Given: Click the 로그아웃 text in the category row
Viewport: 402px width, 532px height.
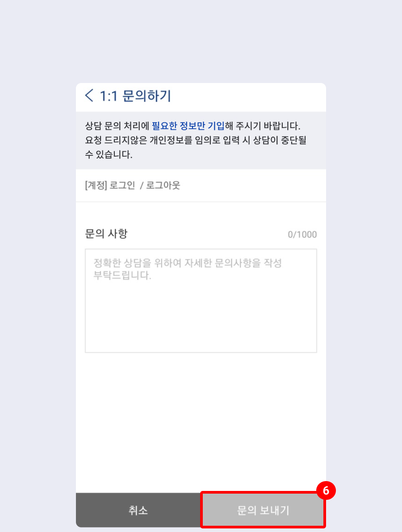Looking at the screenshot, I should tap(163, 186).
